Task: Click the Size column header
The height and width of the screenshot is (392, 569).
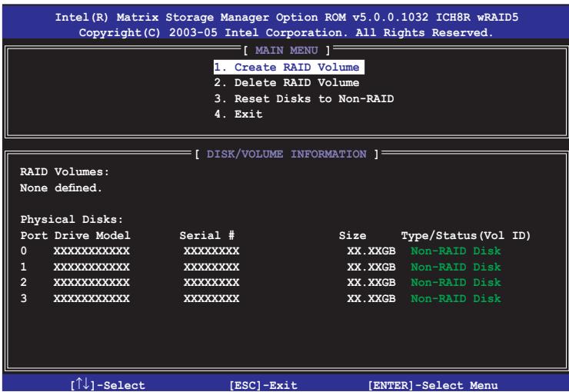Action: [x=352, y=235]
